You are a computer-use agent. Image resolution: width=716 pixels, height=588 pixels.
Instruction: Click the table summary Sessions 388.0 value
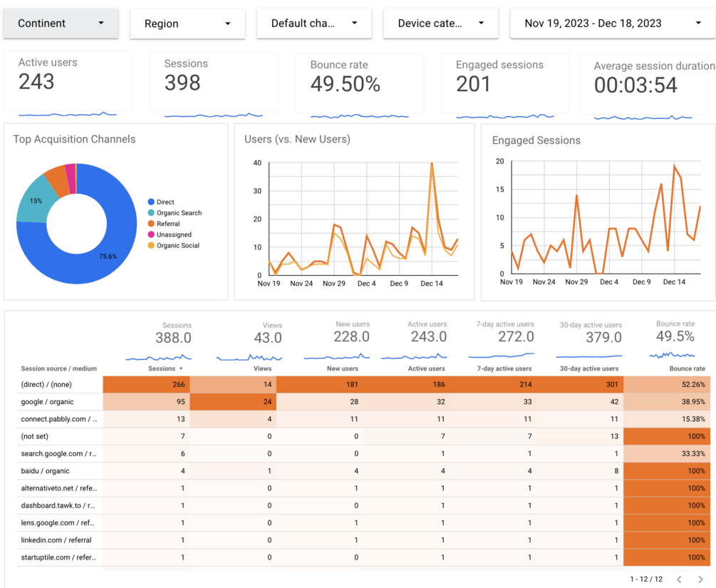click(x=173, y=338)
